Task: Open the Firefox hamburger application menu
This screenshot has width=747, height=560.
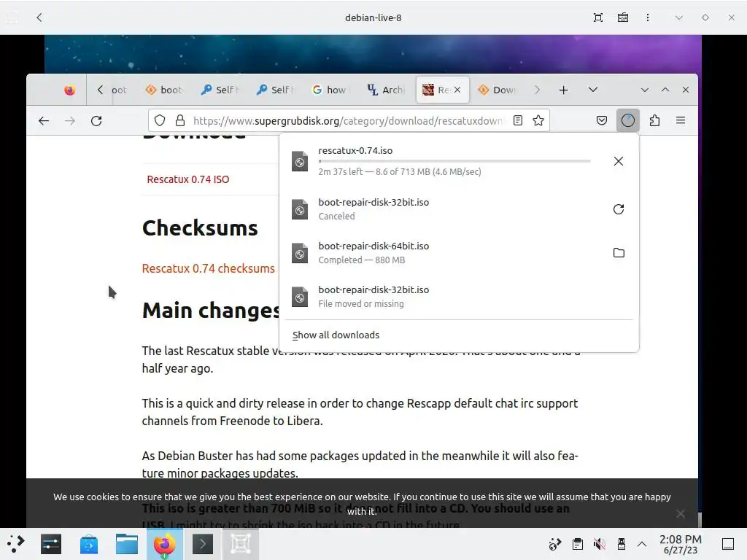Action: click(x=681, y=120)
